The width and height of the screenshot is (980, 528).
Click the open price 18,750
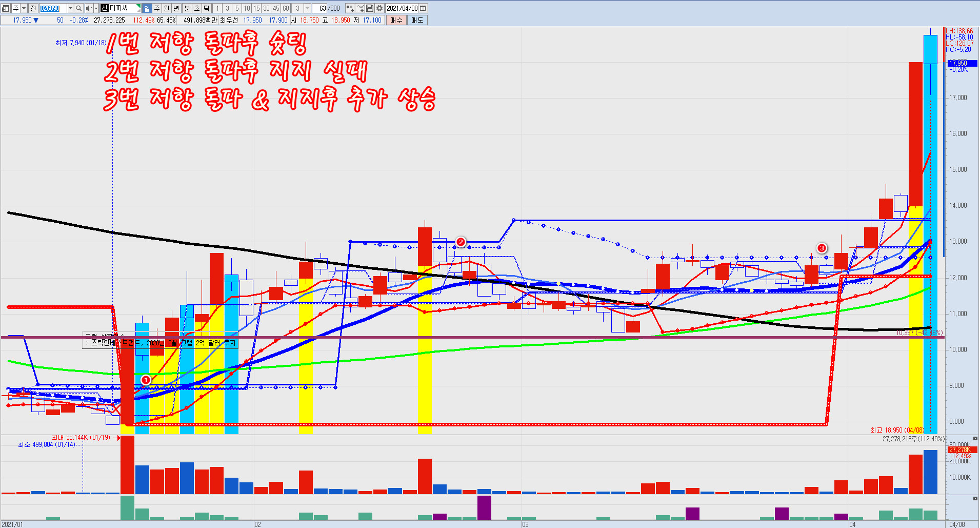[x=309, y=20]
